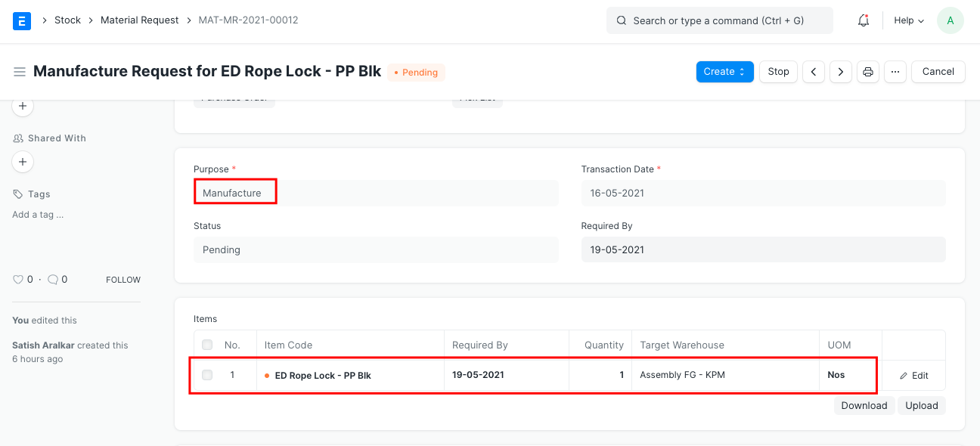Select all items header checkbox

point(207,345)
